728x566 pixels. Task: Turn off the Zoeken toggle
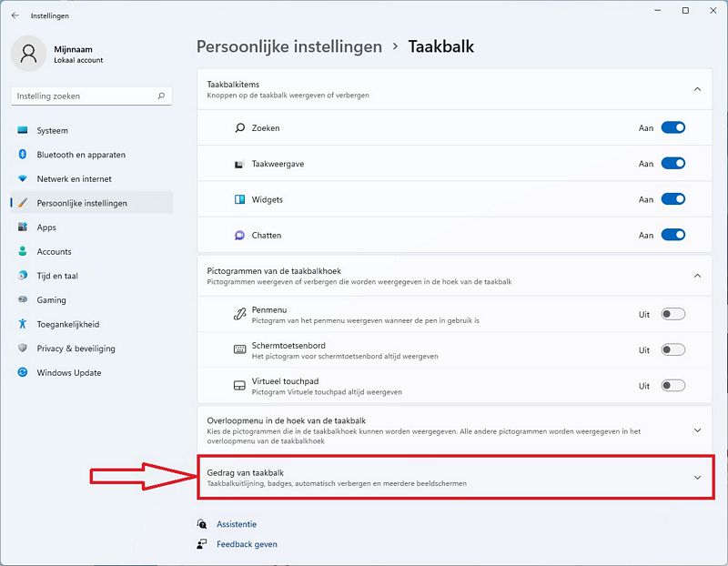click(x=672, y=127)
